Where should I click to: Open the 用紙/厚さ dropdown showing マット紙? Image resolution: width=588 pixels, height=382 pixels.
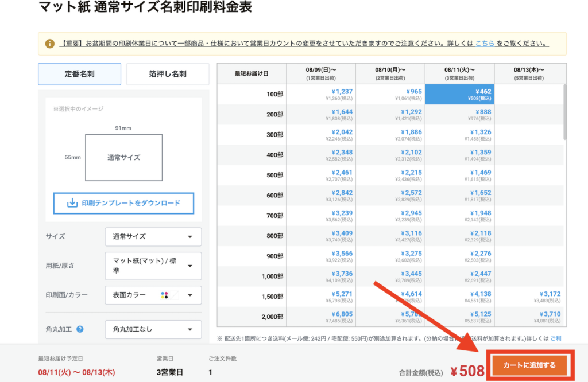(x=153, y=266)
